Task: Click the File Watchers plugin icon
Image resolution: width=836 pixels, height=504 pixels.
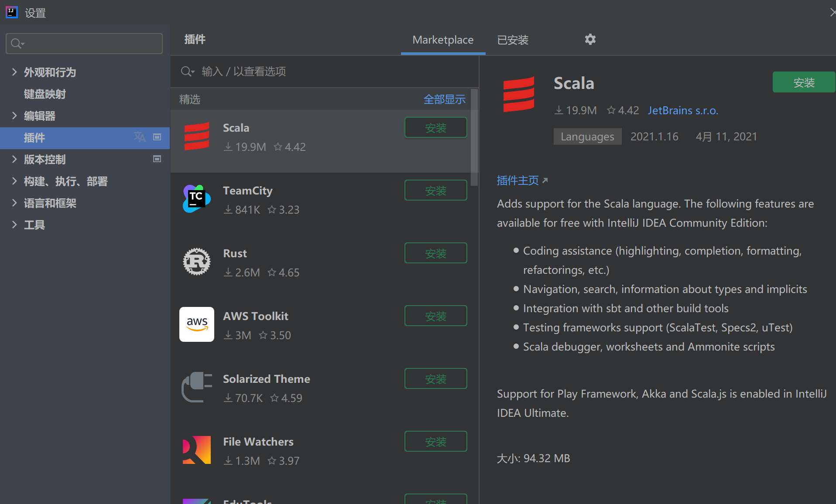Action: pyautogui.click(x=197, y=450)
